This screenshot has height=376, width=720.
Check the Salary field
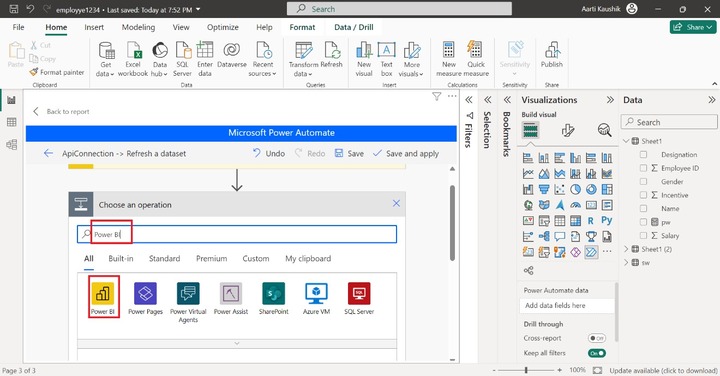coord(643,236)
